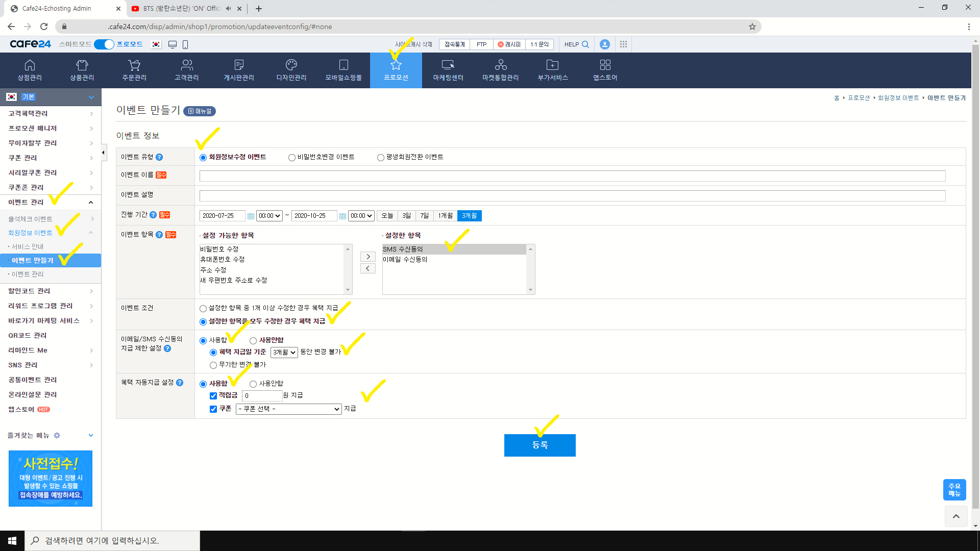Click the 메뉴얼 button next to title
The image size is (980, 551).
tap(200, 111)
